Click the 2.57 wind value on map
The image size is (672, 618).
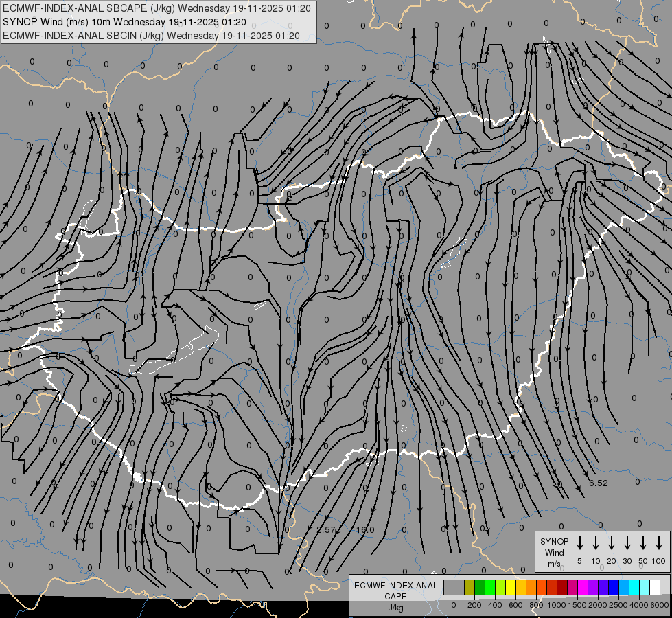tap(326, 529)
